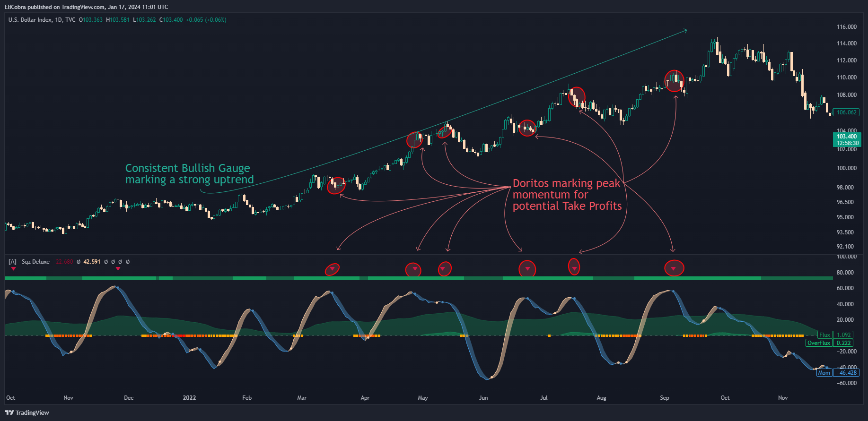Viewport: 868px width, 421px height.
Task: Click 92.100 on the price scale
Action: (845, 247)
